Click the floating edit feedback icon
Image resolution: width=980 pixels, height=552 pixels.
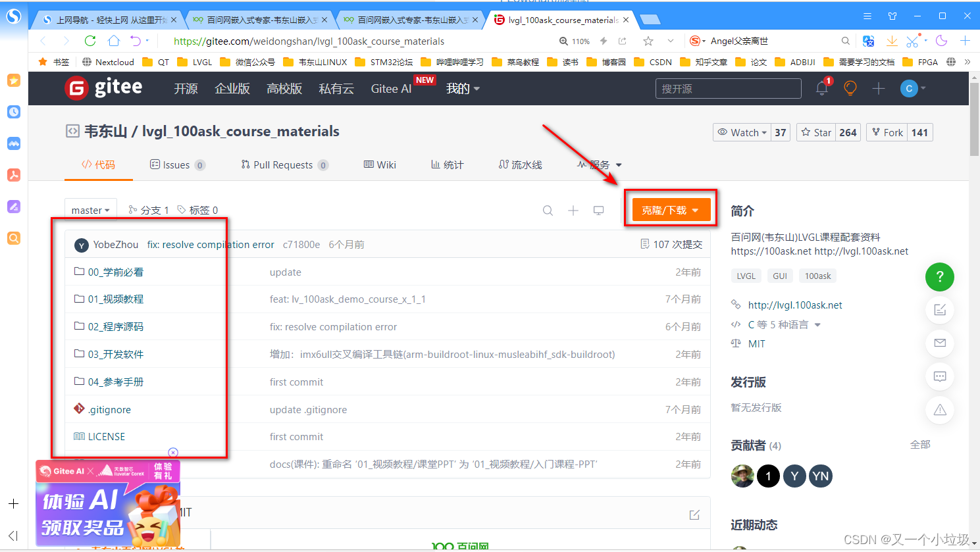(x=940, y=310)
